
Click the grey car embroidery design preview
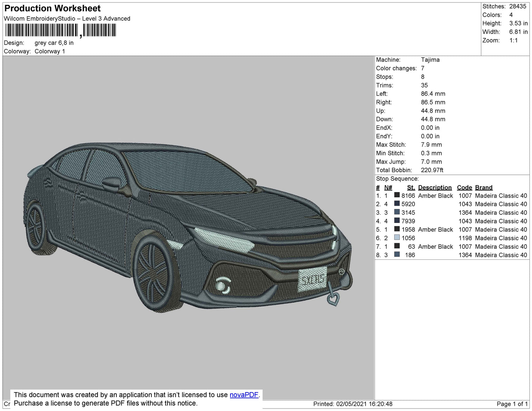189,228
